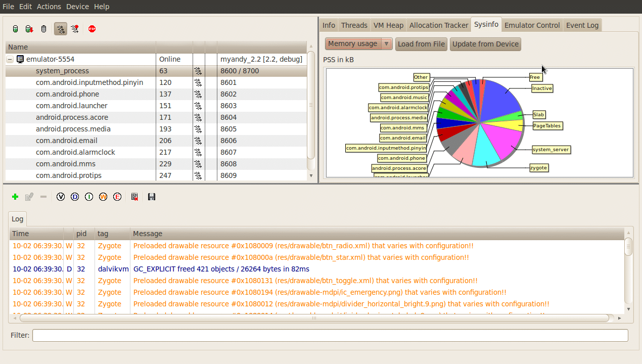Add a new log filter with the green plus
The image size is (642, 364).
[15, 197]
